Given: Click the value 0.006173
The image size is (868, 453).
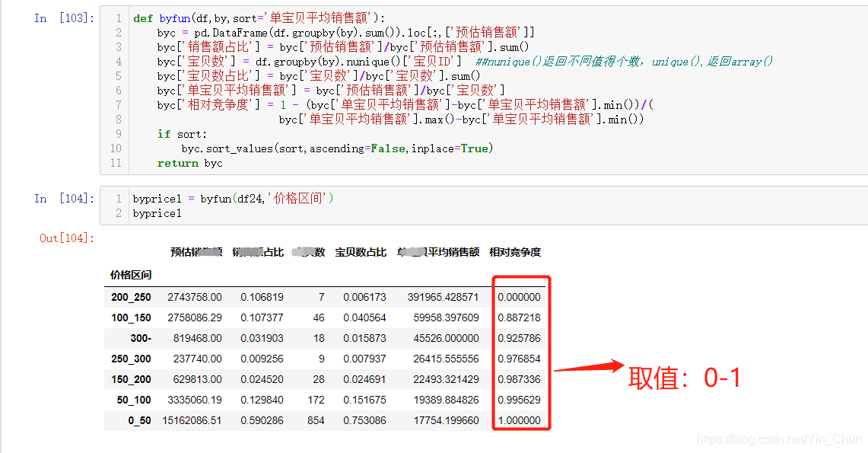Looking at the screenshot, I should point(365,297).
